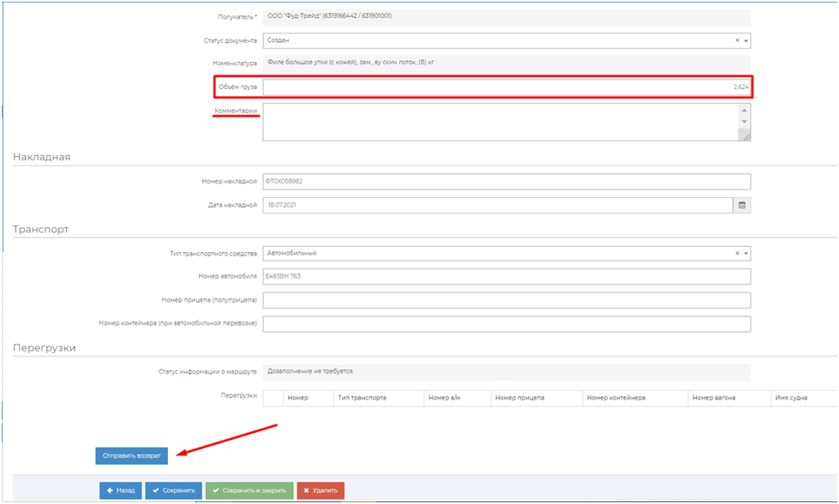Clear the Тип транспортного средства selection
The height and width of the screenshot is (504, 839).
737,254
